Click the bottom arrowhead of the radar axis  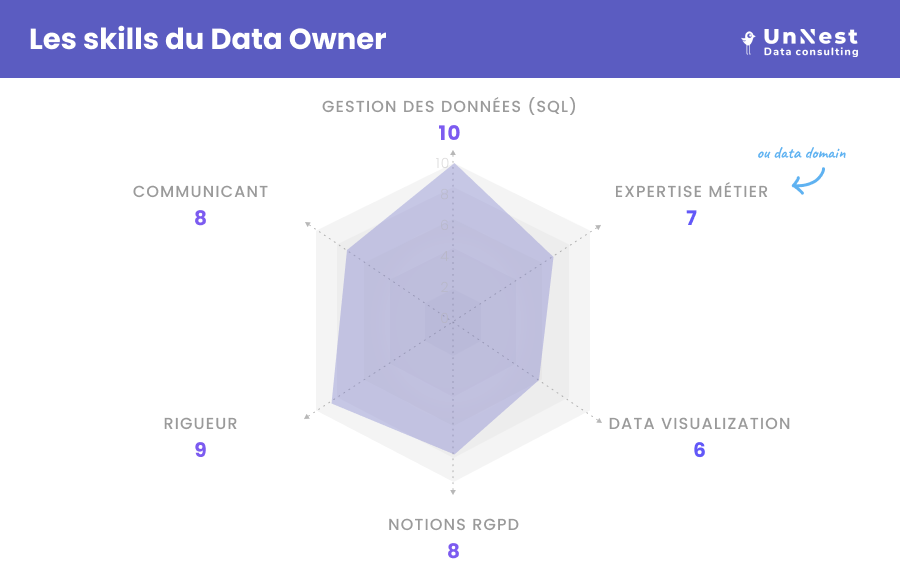(453, 492)
